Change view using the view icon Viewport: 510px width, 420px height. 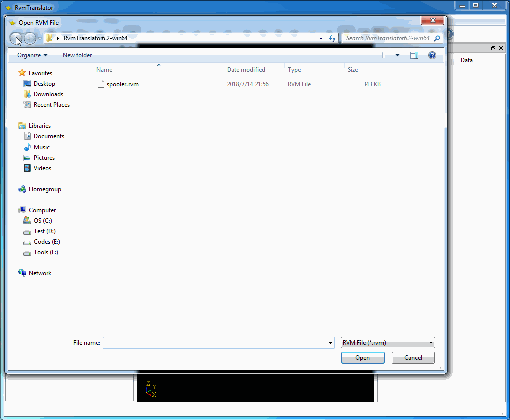click(x=387, y=55)
